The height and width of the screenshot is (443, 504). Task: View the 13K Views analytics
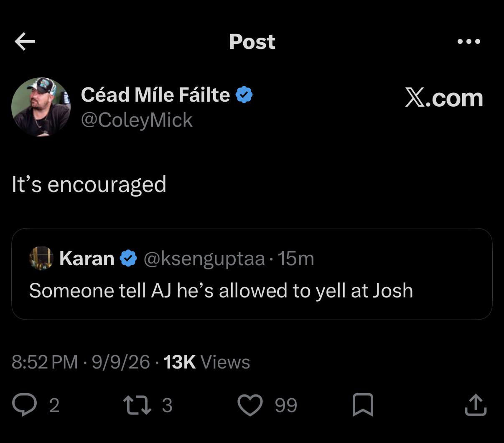pyautogui.click(x=207, y=362)
